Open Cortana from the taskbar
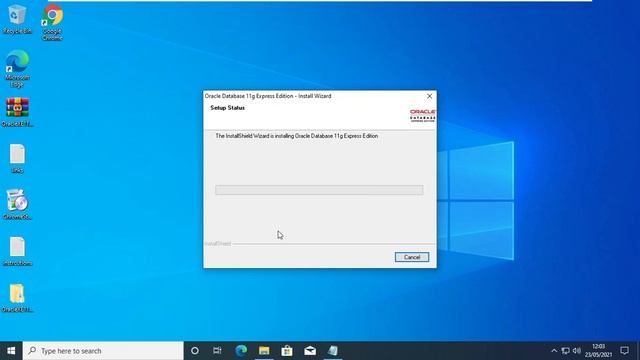This screenshot has width=640, height=360. (195, 351)
